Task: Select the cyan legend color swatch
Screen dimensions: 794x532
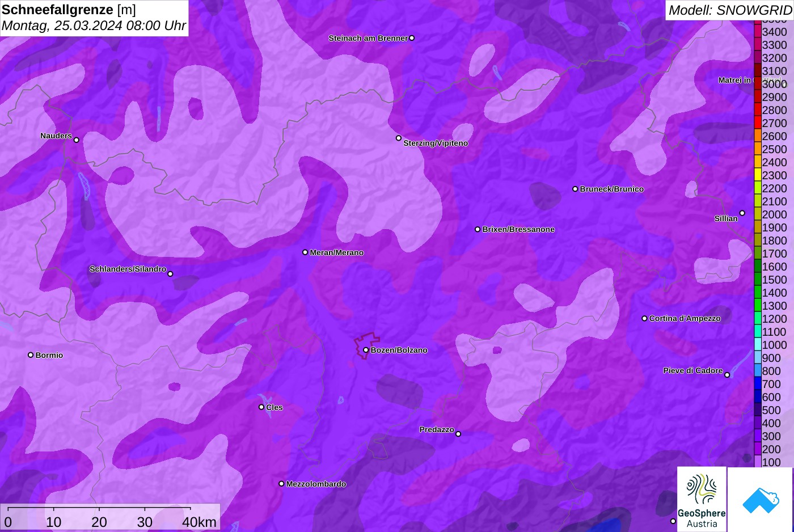Action: pos(758,344)
